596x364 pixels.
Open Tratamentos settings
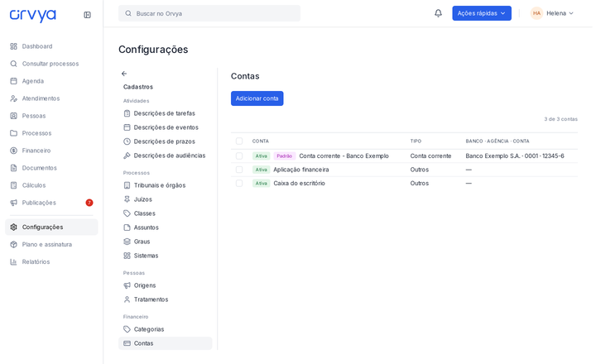pyautogui.click(x=165, y=299)
